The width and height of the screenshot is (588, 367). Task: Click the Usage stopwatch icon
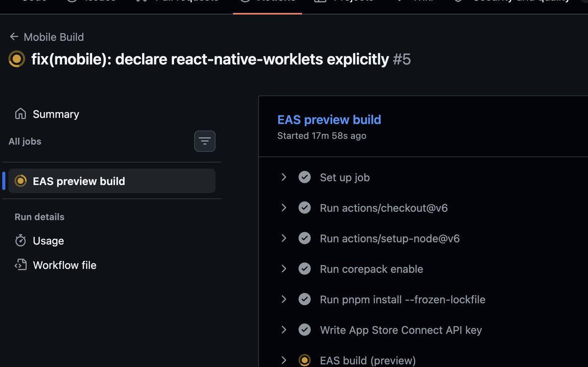[21, 240]
